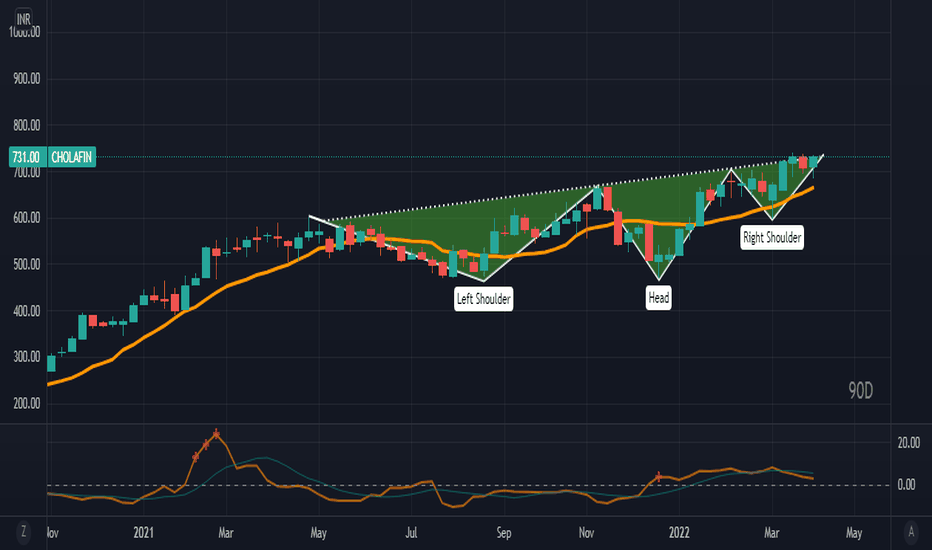Click the 0.00 indicator scale value

[906, 485]
